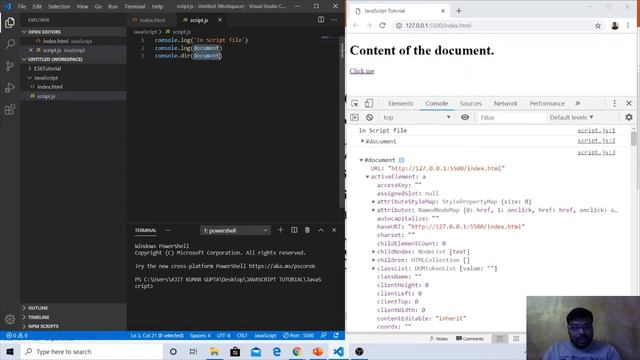Create live expression with the eye icon

(x=465, y=118)
